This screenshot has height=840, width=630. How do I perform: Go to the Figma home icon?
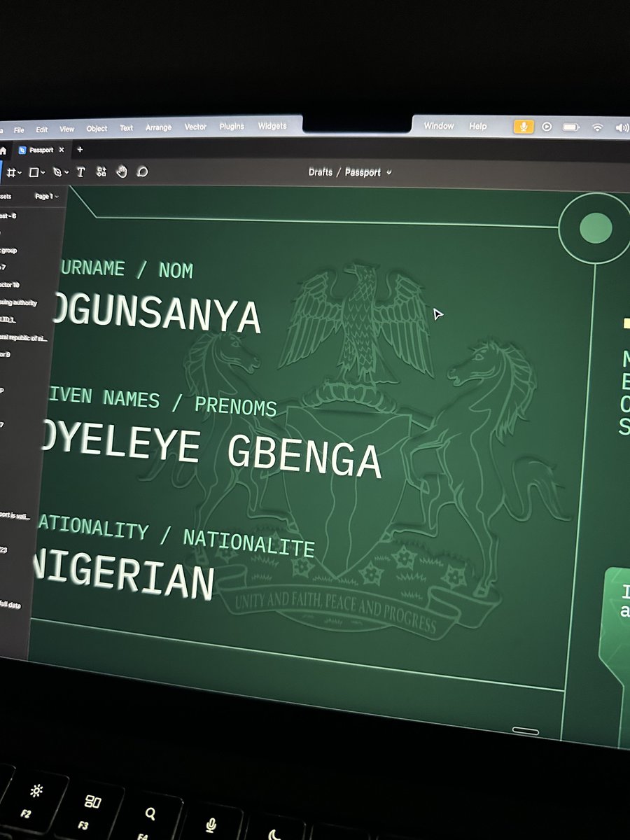3,150
